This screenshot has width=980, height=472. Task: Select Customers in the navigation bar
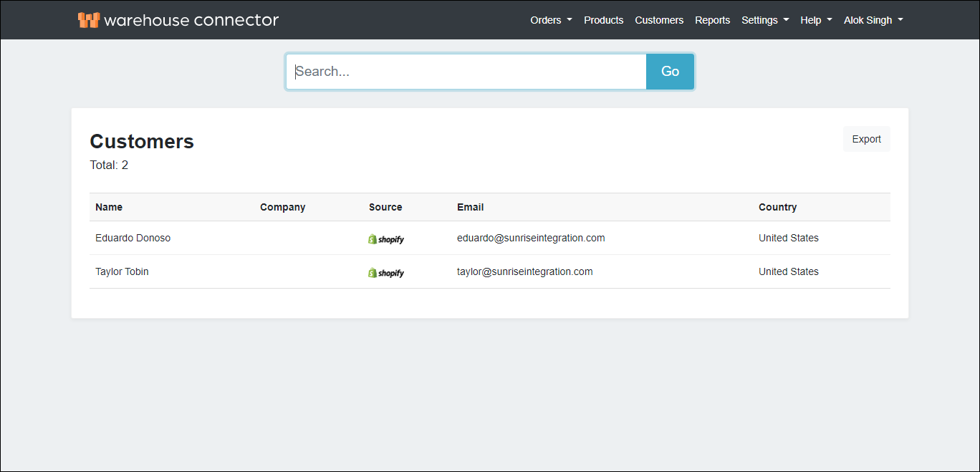coord(658,20)
